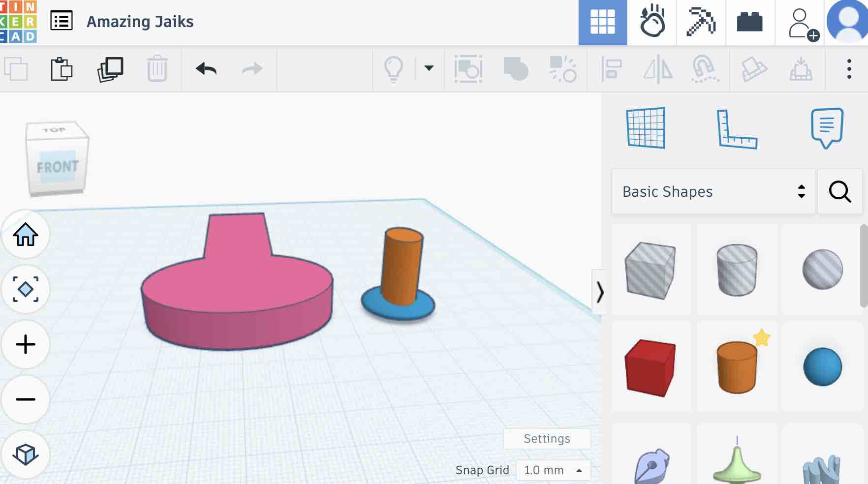The width and height of the screenshot is (868, 484).
Task: Toggle the Cruise magnet tool
Action: tap(705, 69)
